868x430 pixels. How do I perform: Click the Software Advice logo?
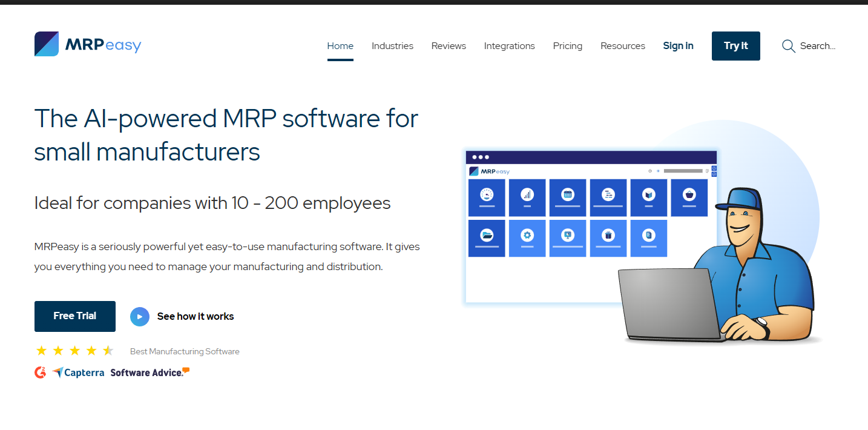tap(150, 372)
